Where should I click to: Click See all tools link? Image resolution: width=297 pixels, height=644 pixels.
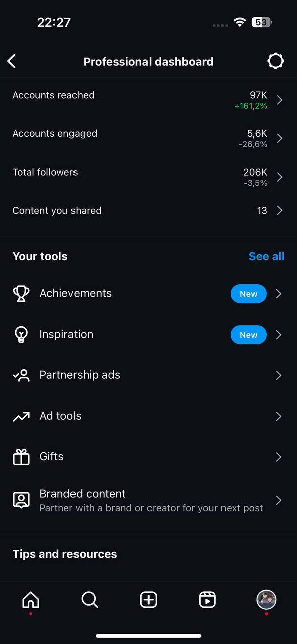point(267,256)
